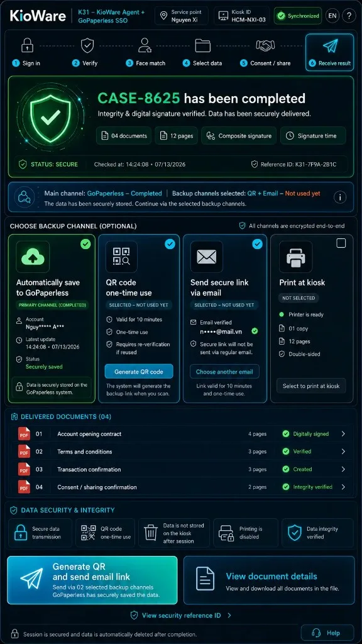This screenshot has width=362, height=644.
Task: Click the QR code one-time use security icon
Action: [x=88, y=533]
